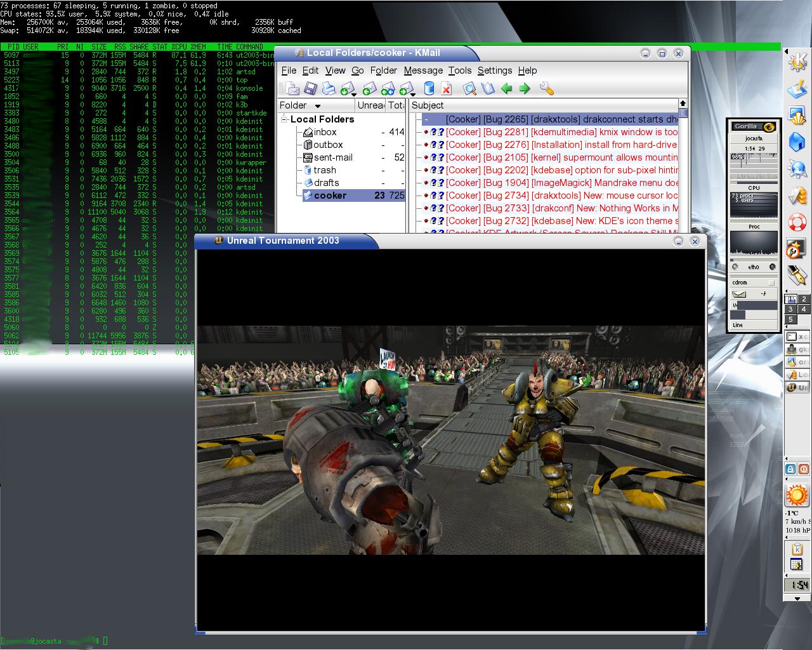The width and height of the screenshot is (812, 650).
Task: Click the floppy disk Save icon in KMail
Action: [x=310, y=88]
